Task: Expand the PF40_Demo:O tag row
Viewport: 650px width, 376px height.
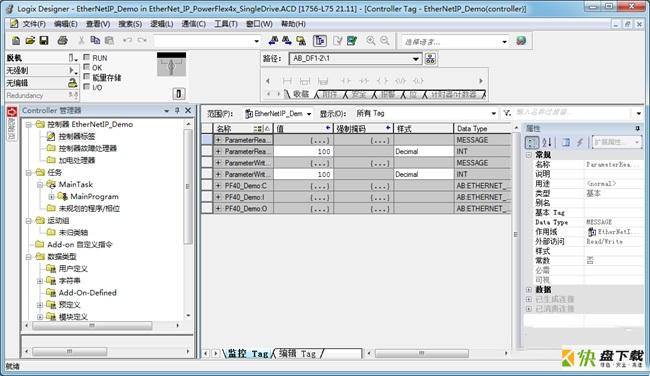Action: (218, 209)
